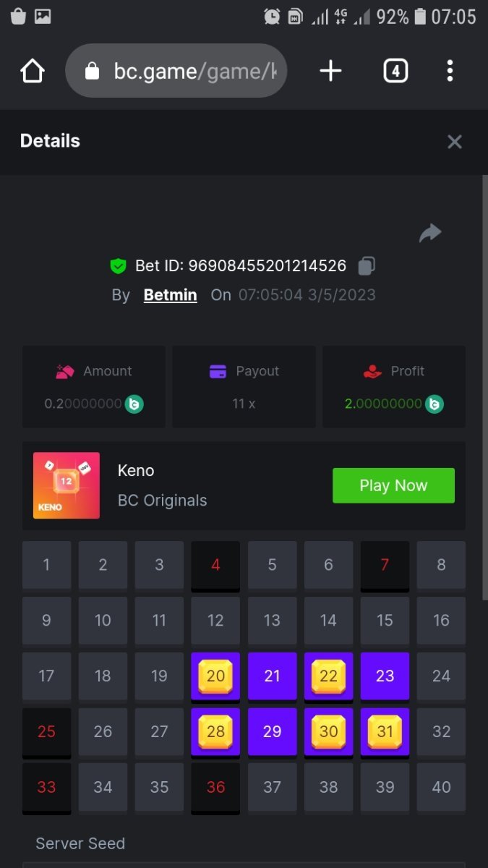Tap the green verified shield icon

(x=118, y=266)
